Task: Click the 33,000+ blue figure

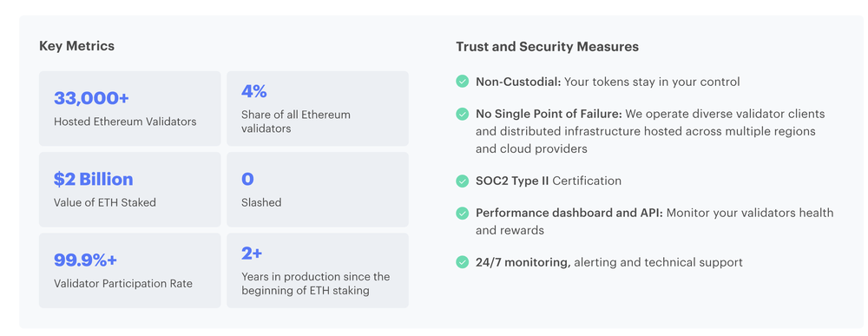Action: point(91,98)
